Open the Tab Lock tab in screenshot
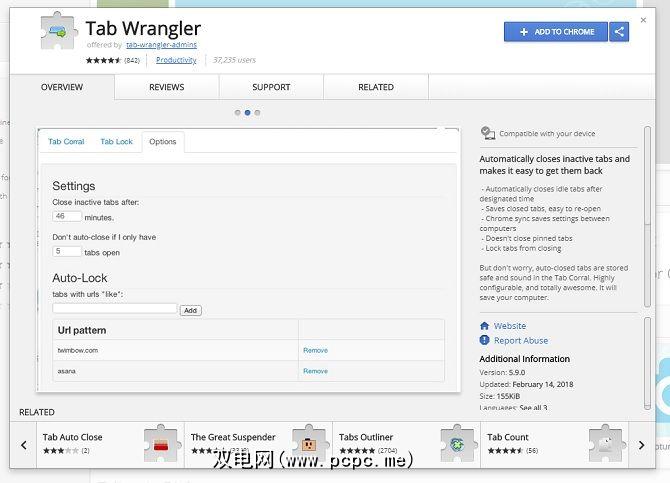Screen dimensions: 670x483 click(x=117, y=141)
